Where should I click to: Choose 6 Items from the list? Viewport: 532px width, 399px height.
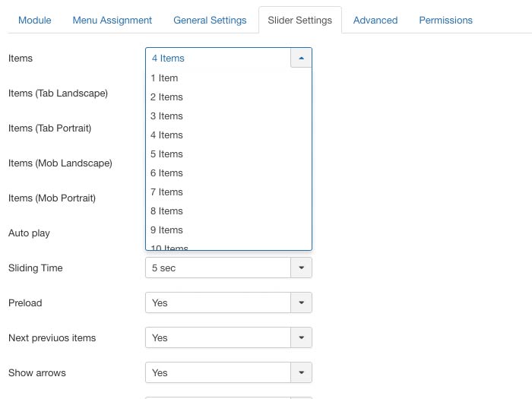(166, 173)
